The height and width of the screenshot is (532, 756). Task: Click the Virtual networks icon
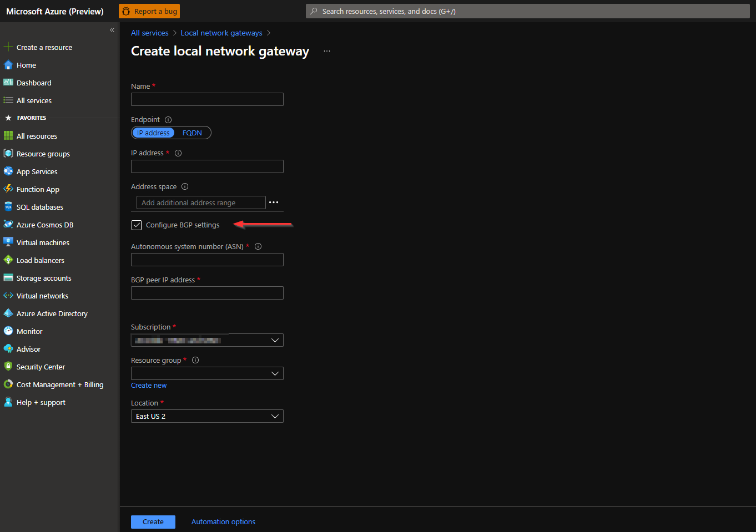(8, 296)
